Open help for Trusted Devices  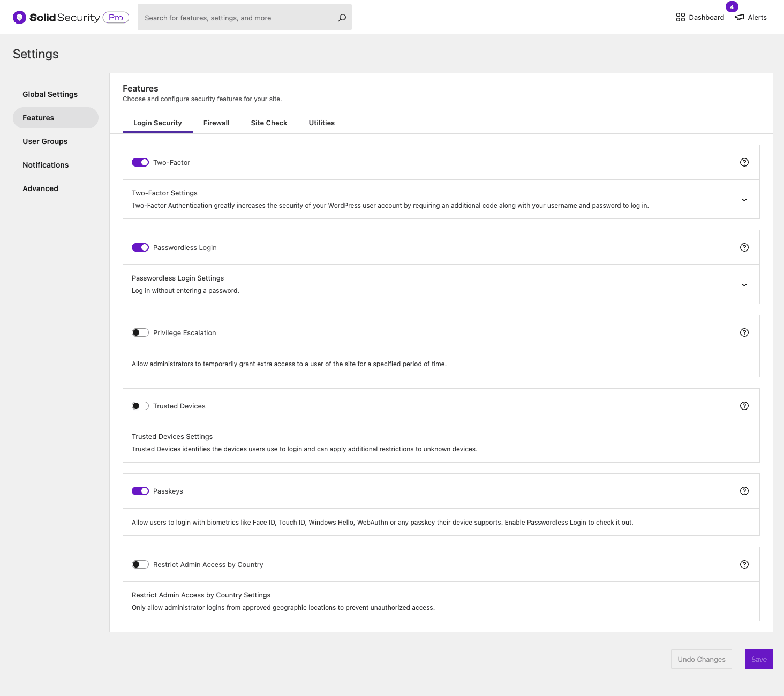[x=744, y=406]
